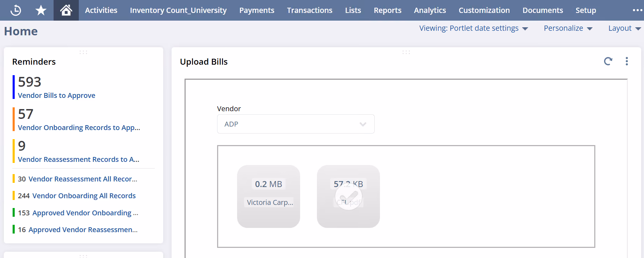The height and width of the screenshot is (258, 644).
Task: Open Vendor Reassessment All Recor... link
Action: pos(83,179)
